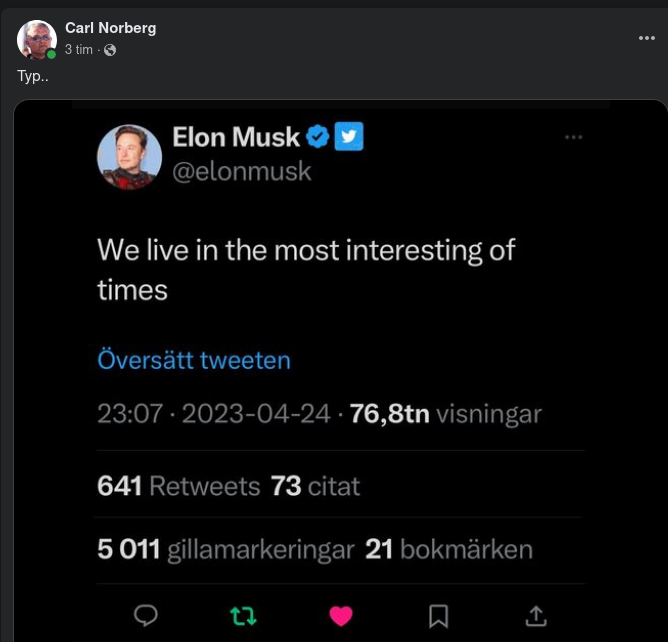Click the @elonmusk handle
Screen dimensions: 668x642
(x=242, y=171)
